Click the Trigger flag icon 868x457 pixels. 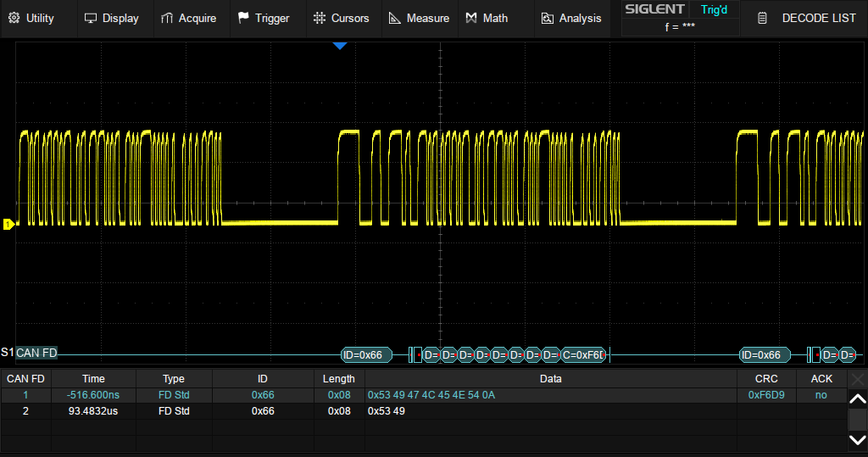tap(243, 18)
